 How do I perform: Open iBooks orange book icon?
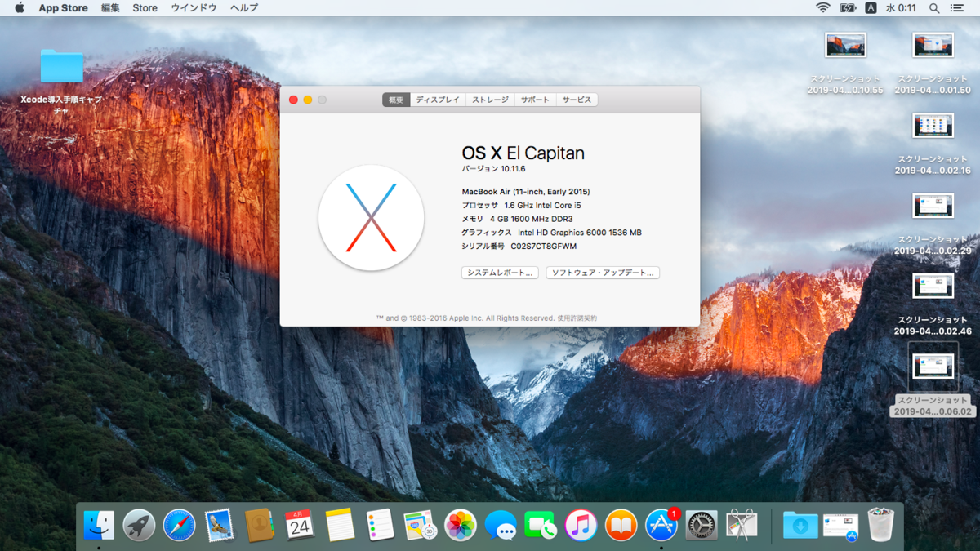621,525
